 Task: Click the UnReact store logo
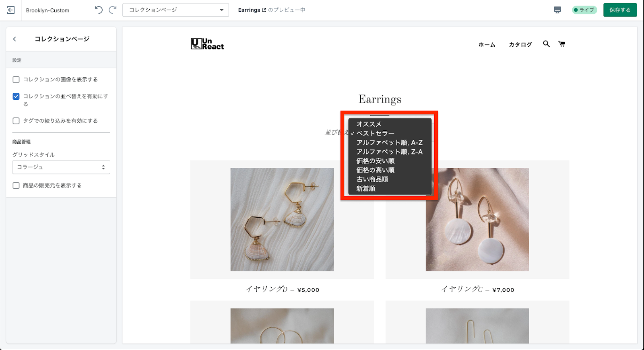pyautogui.click(x=207, y=44)
